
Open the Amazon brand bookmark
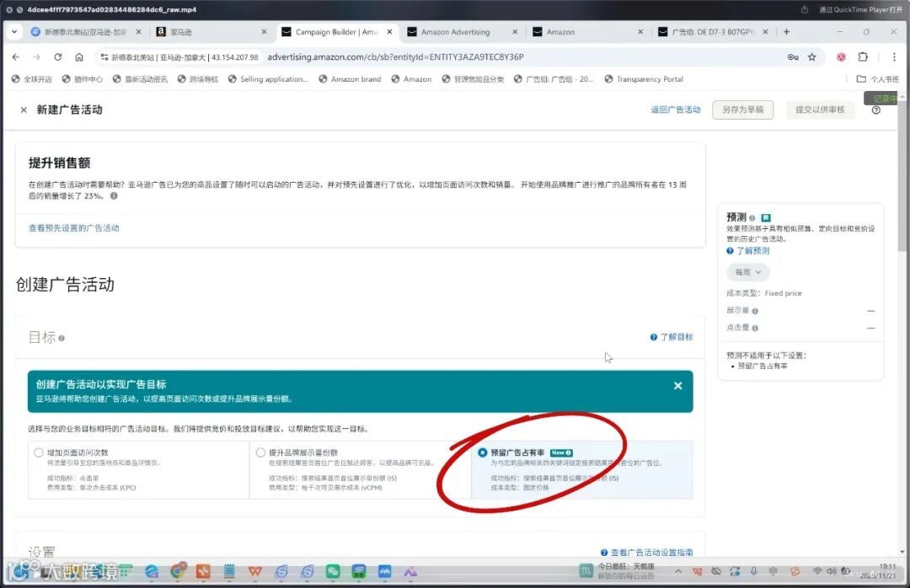[350, 79]
